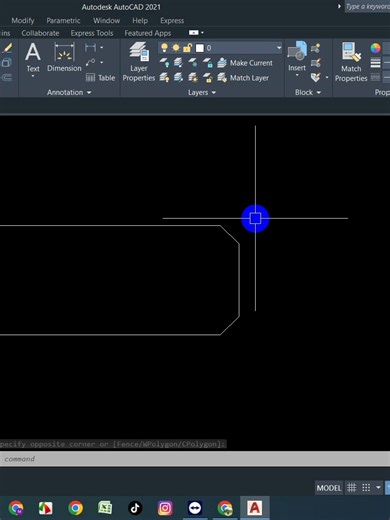Click the MODEL status bar button

tap(329, 488)
